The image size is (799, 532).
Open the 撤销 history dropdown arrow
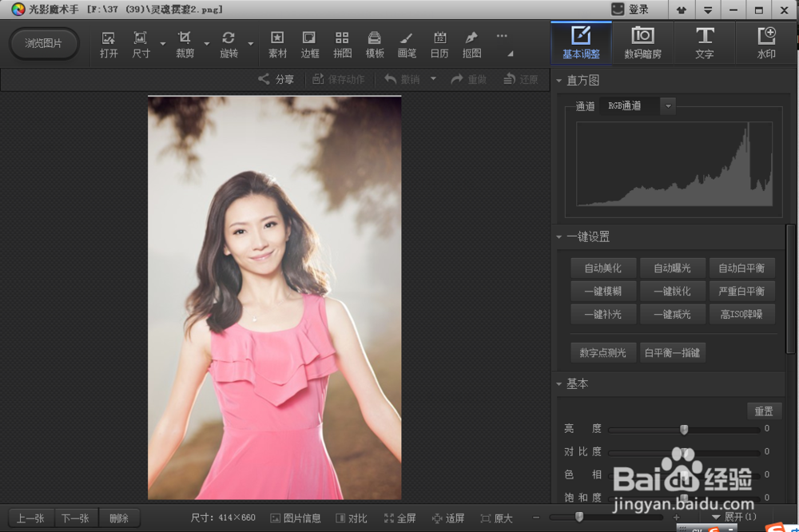[x=433, y=78]
